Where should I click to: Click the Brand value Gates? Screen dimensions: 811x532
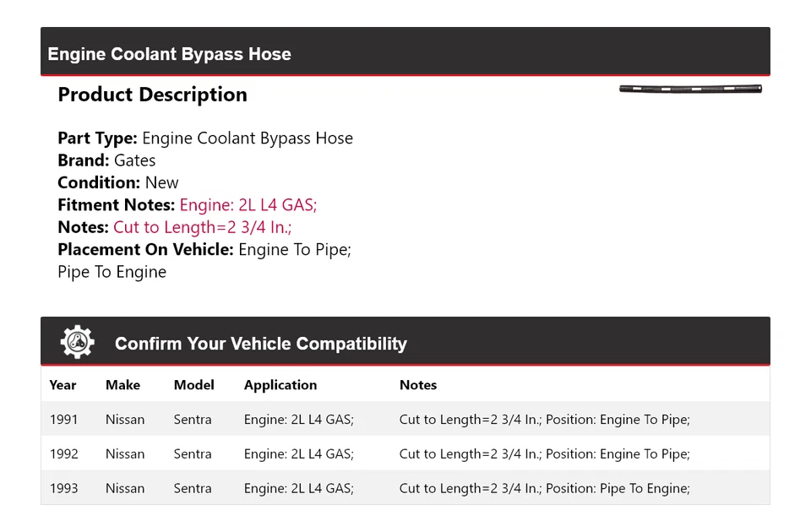pos(135,160)
